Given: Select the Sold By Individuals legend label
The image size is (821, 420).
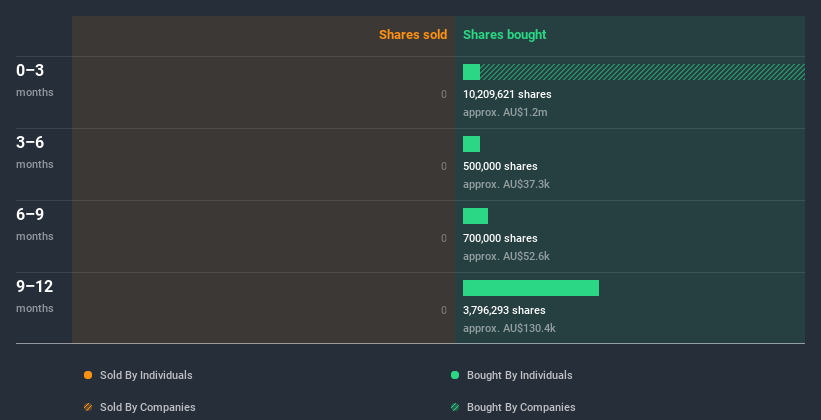Looking at the screenshot, I should click(x=146, y=375).
